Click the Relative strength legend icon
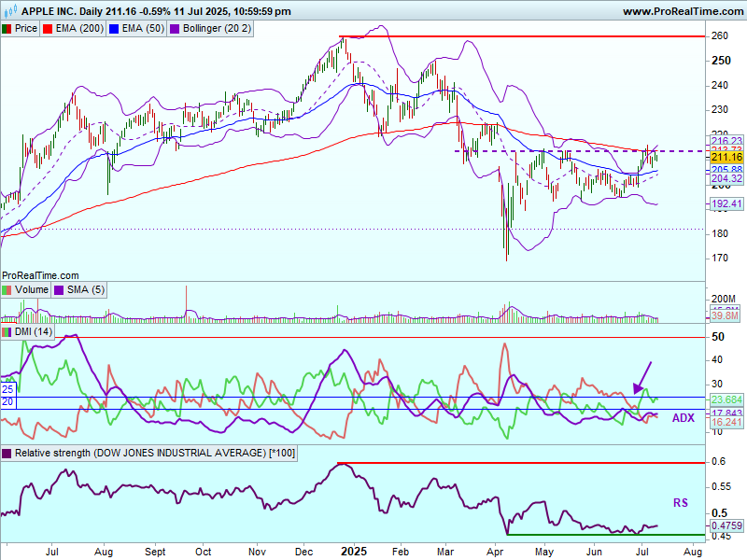Viewport: 747px width, 560px height. pyautogui.click(x=7, y=454)
